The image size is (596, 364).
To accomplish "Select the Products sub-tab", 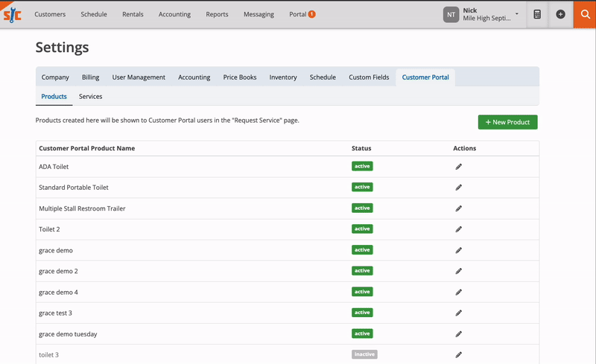I will [x=54, y=97].
